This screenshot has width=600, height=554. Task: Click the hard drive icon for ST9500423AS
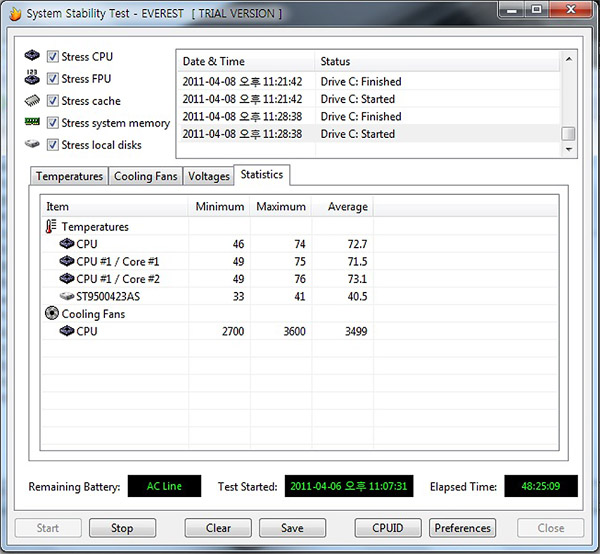point(67,296)
